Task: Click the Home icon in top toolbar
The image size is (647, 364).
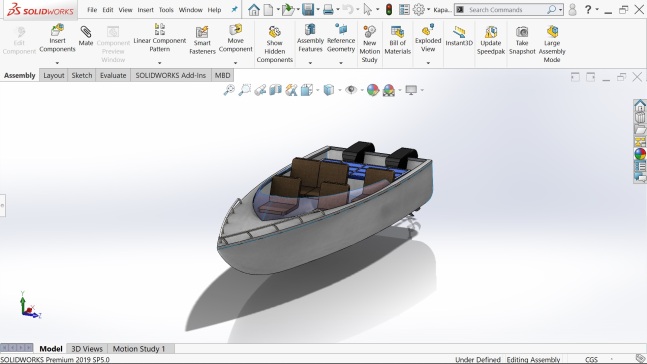Action: (254, 9)
